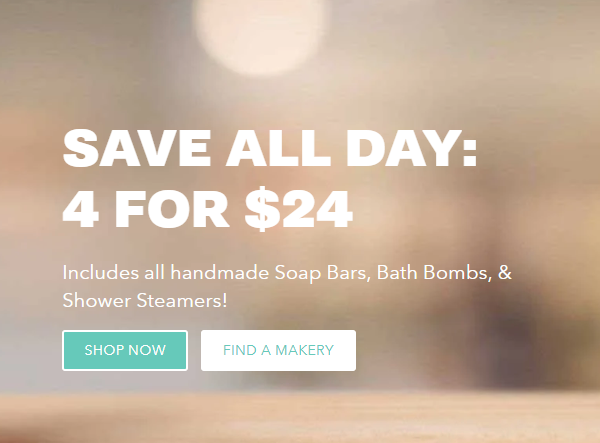Click the word ALL in headline
This screenshot has height=443, width=600.
(278, 148)
